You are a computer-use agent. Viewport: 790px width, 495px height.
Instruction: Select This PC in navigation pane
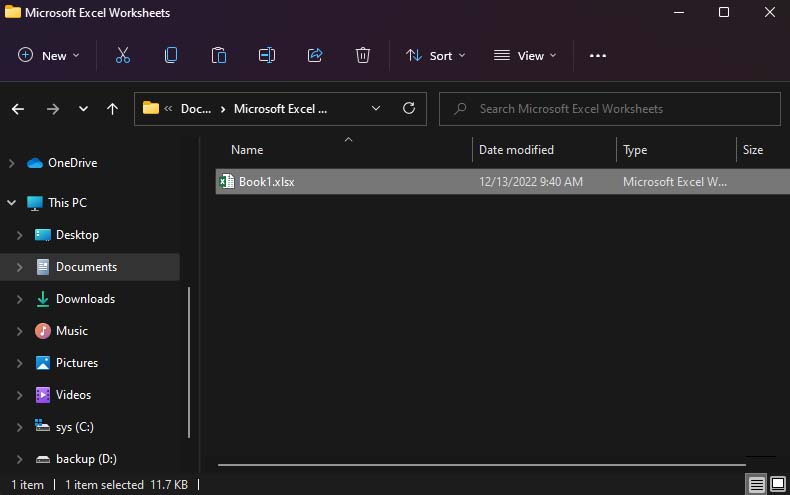[68, 203]
